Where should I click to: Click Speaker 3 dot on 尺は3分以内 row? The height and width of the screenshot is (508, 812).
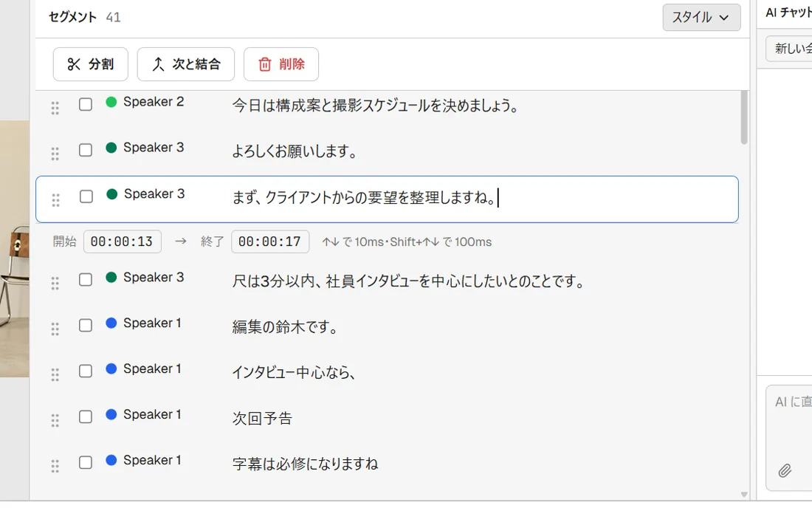click(111, 278)
